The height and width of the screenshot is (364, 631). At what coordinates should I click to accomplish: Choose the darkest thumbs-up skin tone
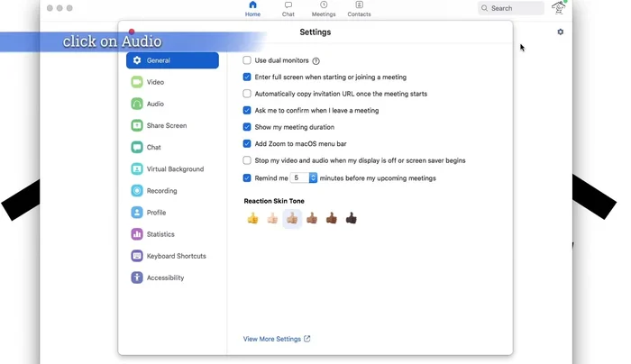[352, 218]
